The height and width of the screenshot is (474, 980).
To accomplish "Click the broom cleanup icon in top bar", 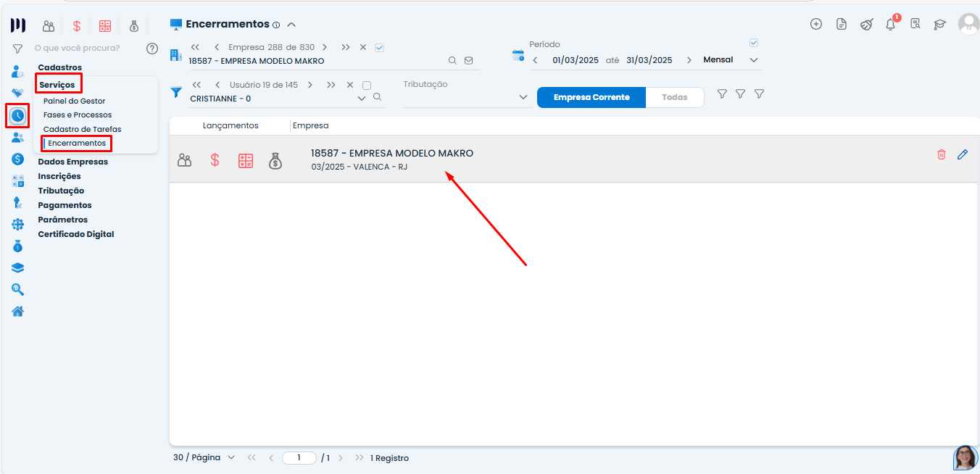I will 867,24.
